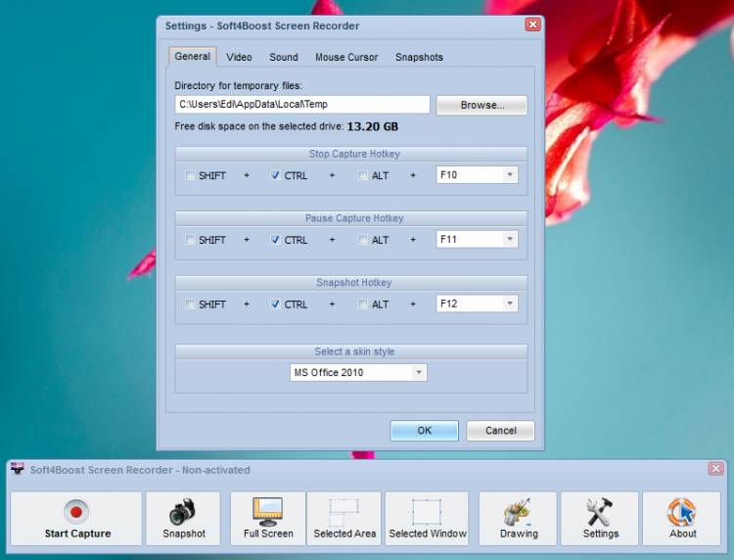Enable ALT for Snapshot hotkey

pos(363,304)
